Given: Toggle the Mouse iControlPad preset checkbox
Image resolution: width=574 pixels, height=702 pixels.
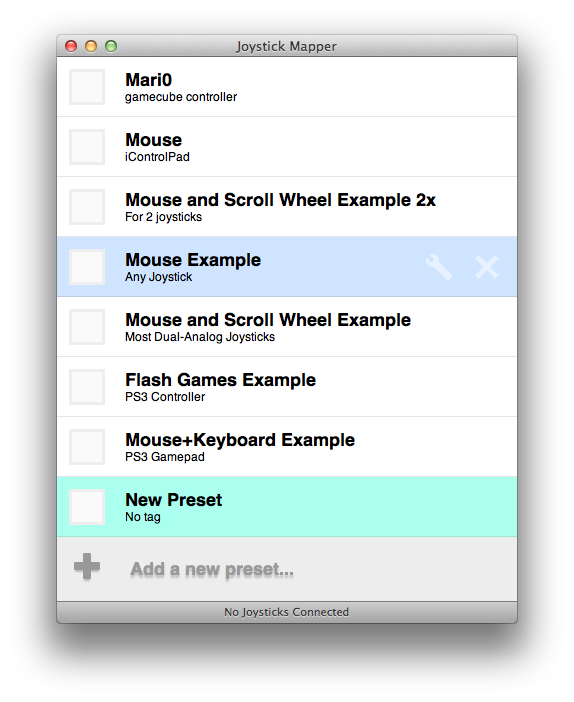Looking at the screenshot, I should pos(87,147).
